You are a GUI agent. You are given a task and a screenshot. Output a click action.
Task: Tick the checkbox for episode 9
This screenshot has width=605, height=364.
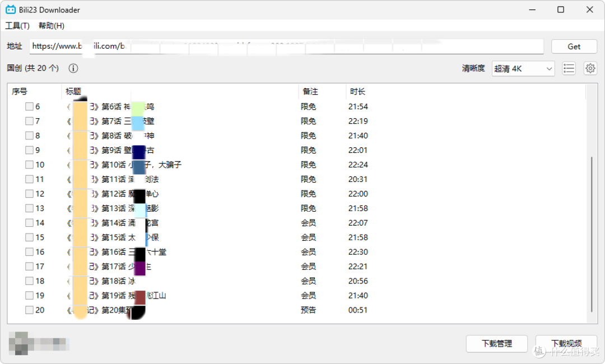coord(29,150)
